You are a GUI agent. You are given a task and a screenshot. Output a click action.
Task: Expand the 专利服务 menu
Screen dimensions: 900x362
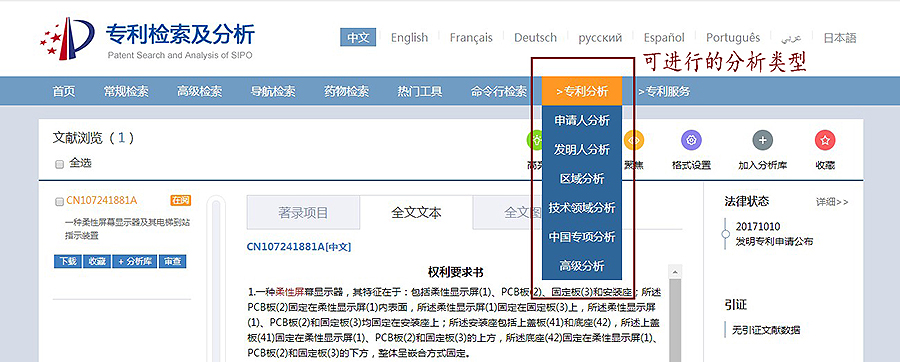point(664,91)
